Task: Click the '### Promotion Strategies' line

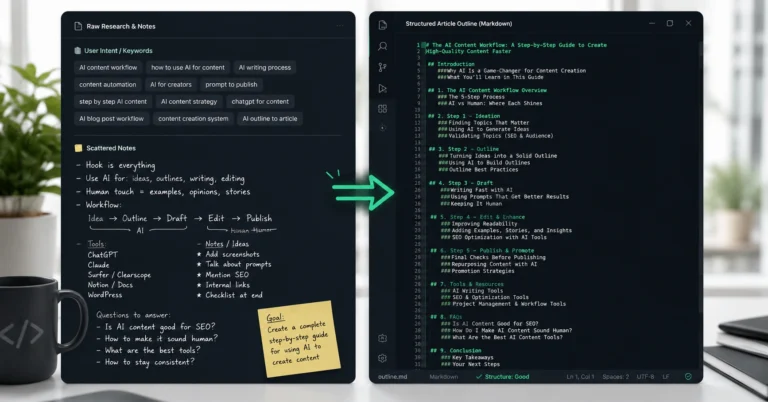Action: point(478,271)
